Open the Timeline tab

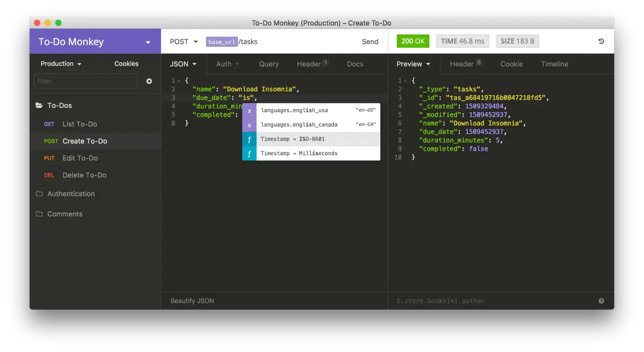point(554,64)
